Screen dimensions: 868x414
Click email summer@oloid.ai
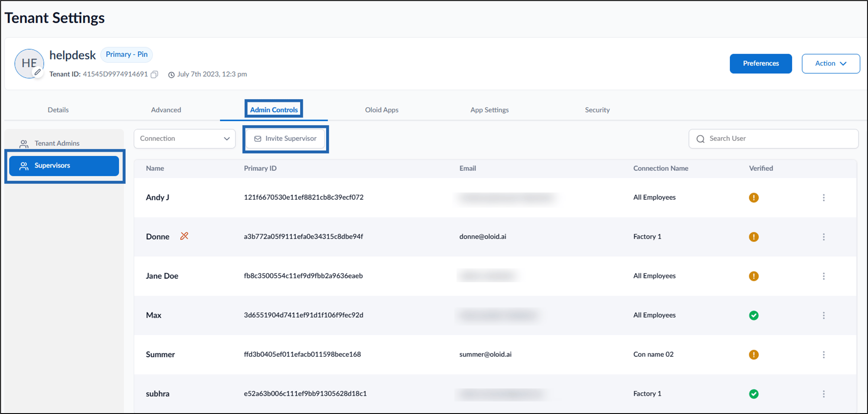tap(486, 354)
